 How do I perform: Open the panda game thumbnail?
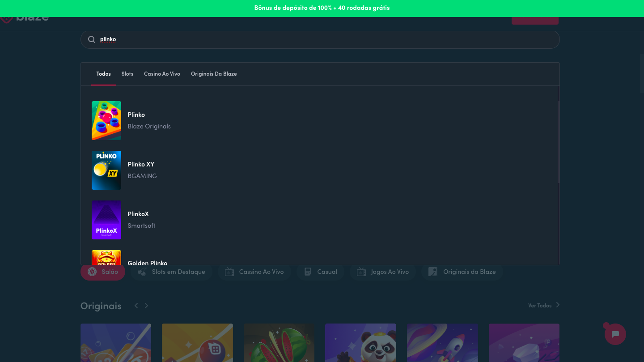point(360,343)
